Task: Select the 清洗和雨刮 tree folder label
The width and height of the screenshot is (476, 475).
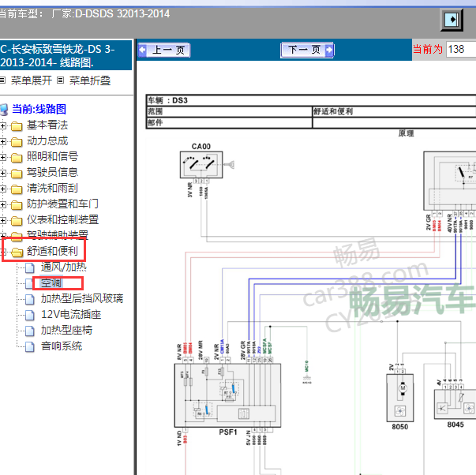Action: [x=52, y=188]
